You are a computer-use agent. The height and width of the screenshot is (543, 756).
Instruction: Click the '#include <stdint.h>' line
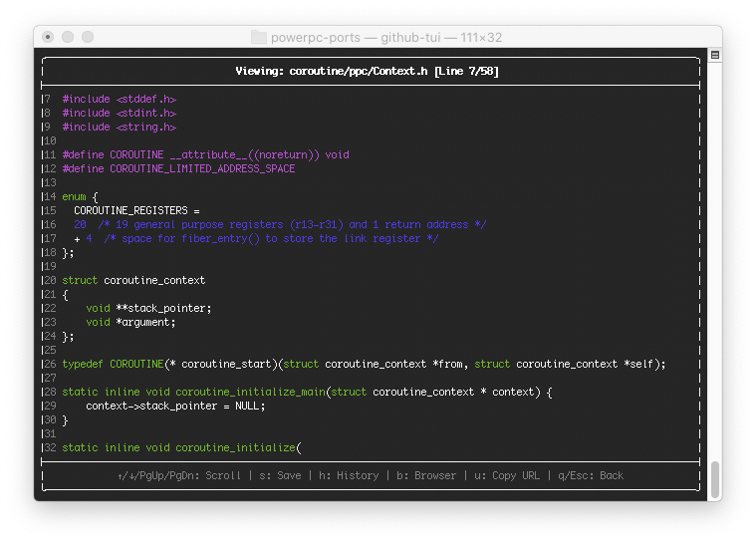pyautogui.click(x=120, y=113)
